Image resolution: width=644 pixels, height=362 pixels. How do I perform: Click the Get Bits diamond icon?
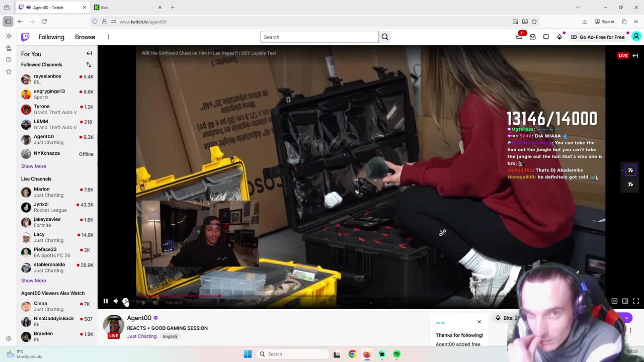coord(559,37)
